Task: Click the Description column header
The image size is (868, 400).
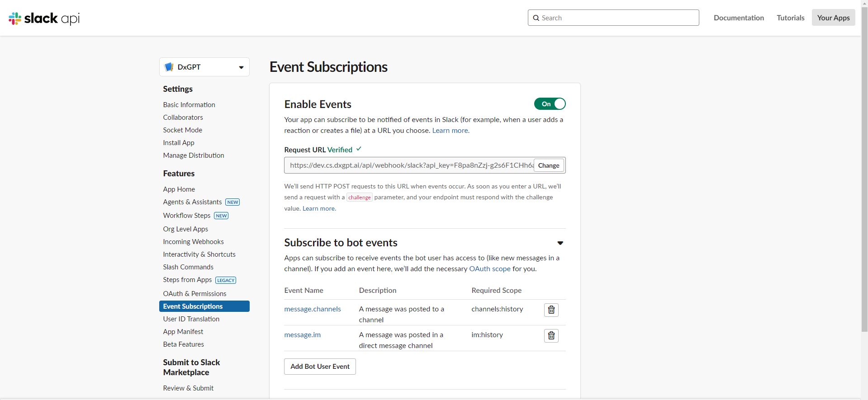Action: 378,291
